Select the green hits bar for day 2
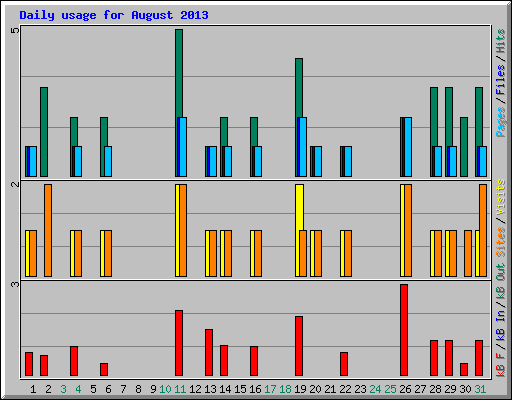 point(44,132)
